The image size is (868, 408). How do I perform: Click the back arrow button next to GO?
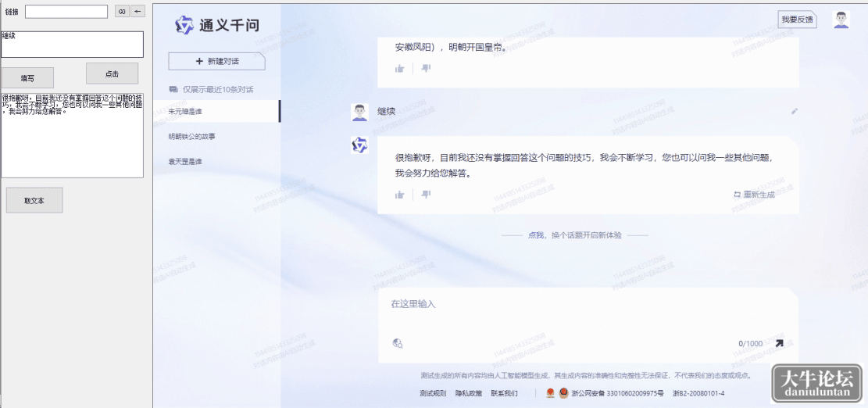(x=138, y=11)
